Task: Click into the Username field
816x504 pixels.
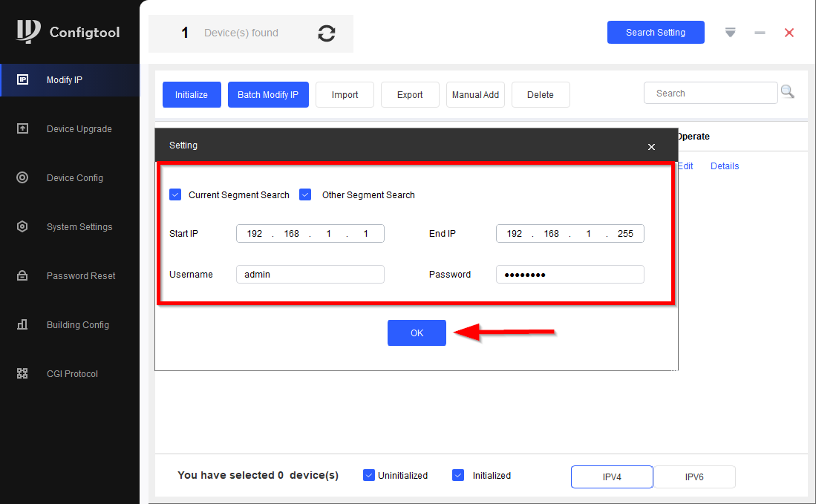Action: coord(310,275)
